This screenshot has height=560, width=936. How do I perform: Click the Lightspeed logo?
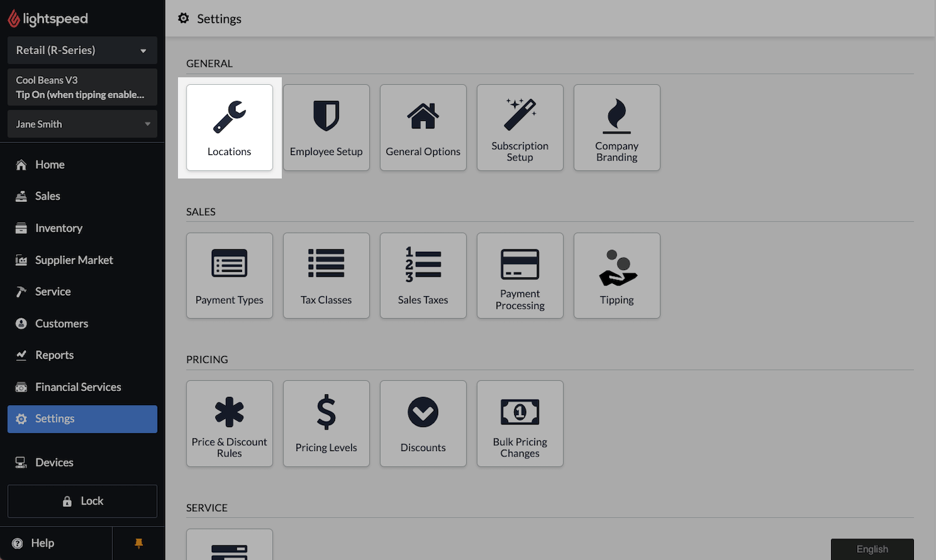click(47, 19)
